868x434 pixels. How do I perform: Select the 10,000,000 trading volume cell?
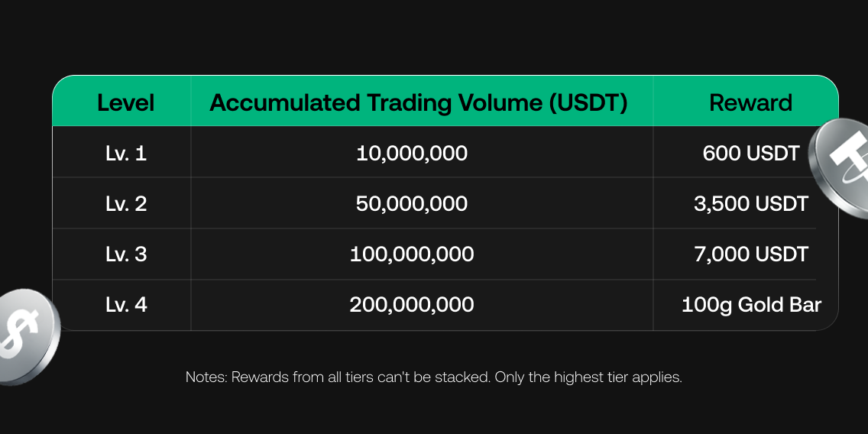coord(412,153)
